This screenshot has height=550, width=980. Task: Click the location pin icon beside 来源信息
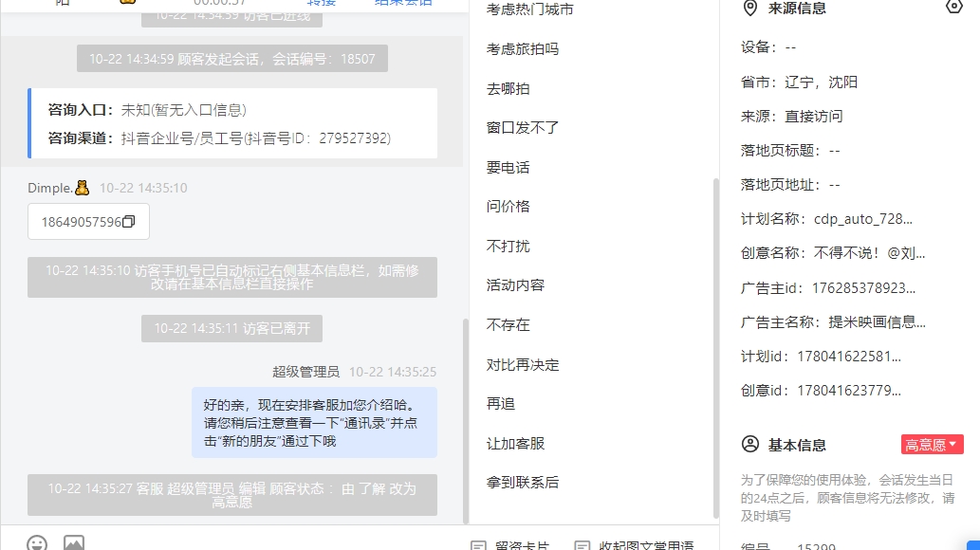point(749,9)
